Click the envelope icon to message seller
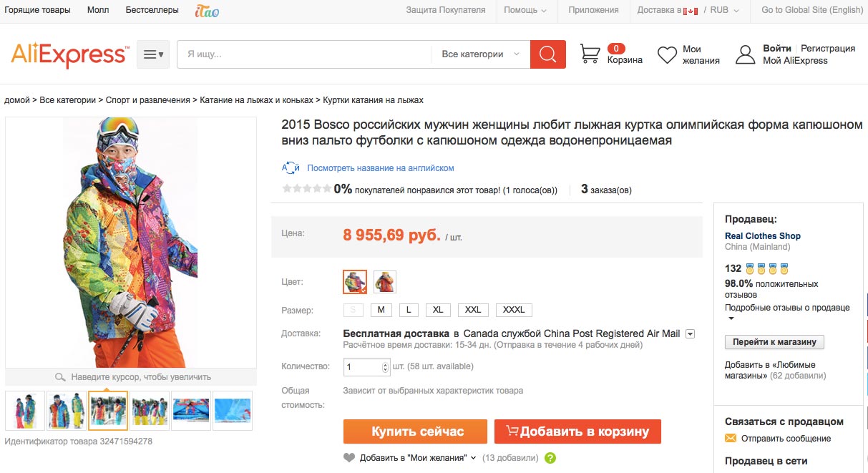 pos(731,438)
